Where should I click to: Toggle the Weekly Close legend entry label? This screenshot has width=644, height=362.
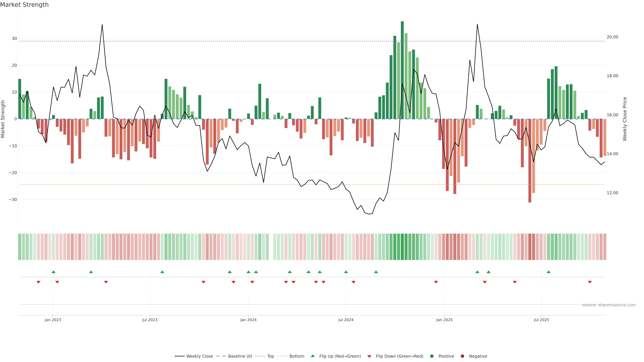click(x=200, y=356)
